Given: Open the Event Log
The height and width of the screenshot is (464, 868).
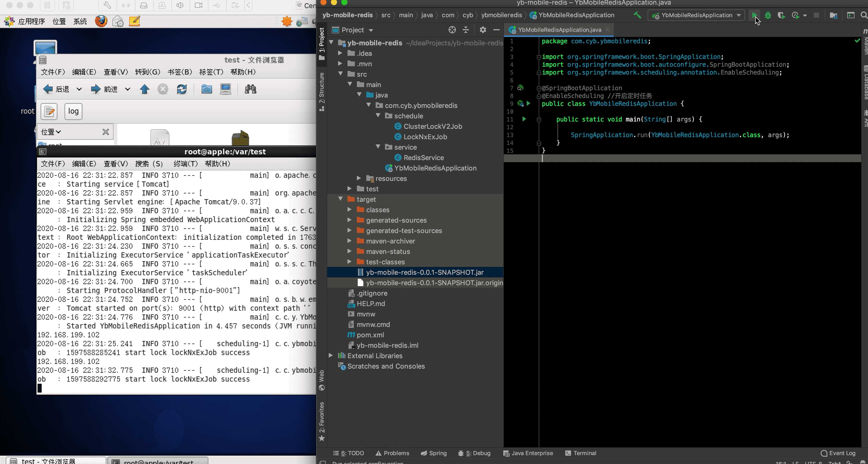Looking at the screenshot, I should coord(838,453).
